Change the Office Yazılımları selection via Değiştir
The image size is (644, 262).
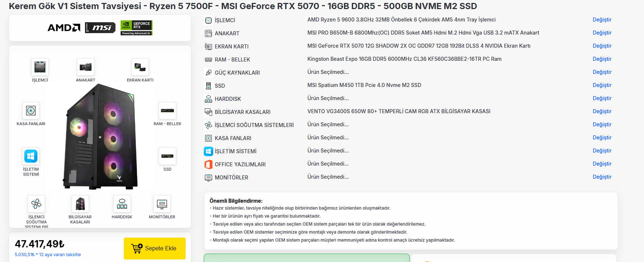(602, 164)
